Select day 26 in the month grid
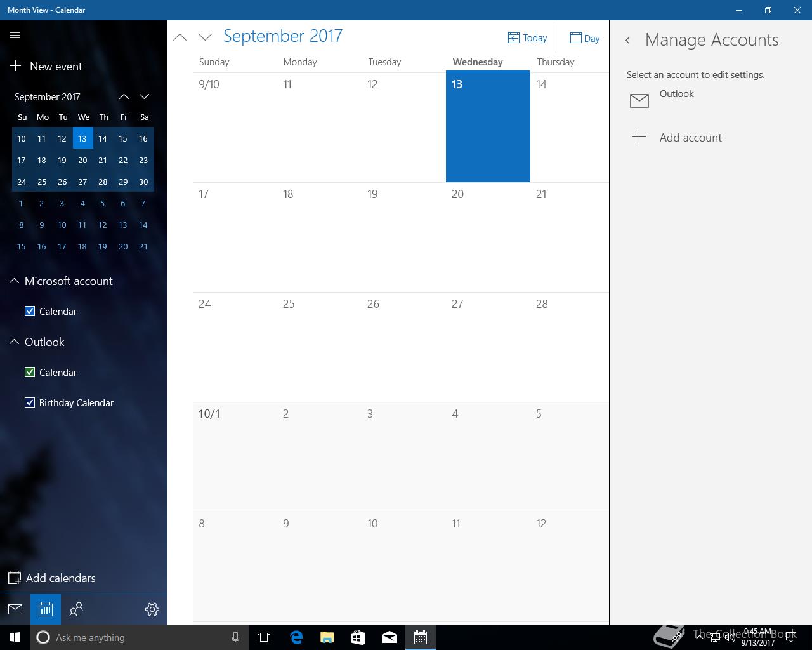This screenshot has height=650, width=812. coord(403,347)
